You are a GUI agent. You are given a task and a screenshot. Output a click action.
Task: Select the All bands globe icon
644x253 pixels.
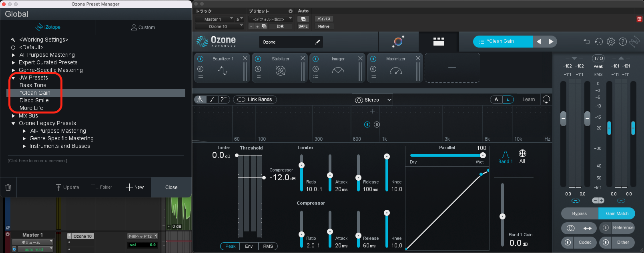522,156
